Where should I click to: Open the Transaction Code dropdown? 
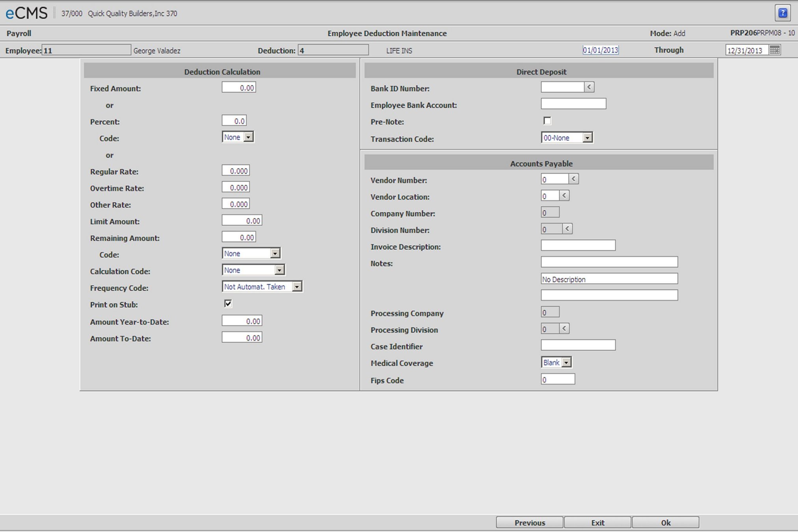(x=587, y=138)
